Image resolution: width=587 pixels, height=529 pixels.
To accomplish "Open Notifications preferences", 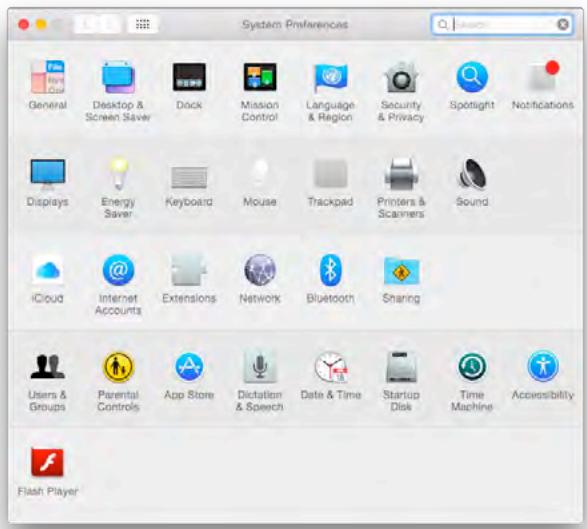I will (x=543, y=76).
